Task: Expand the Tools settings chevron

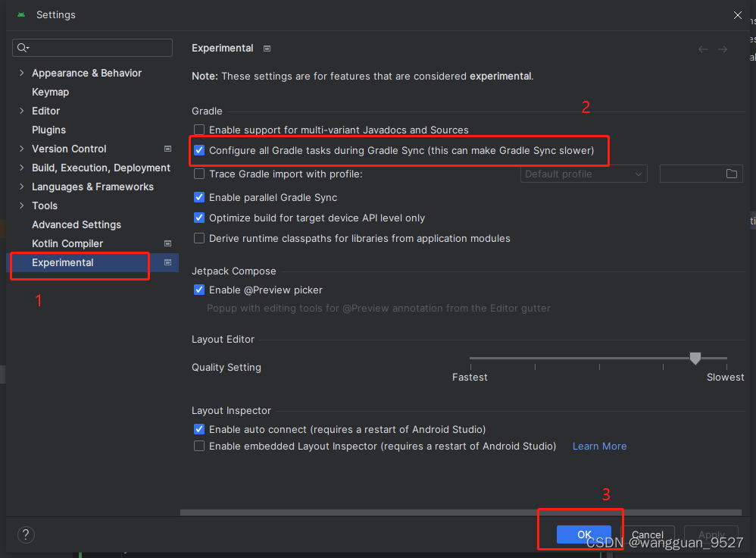Action: (22, 205)
